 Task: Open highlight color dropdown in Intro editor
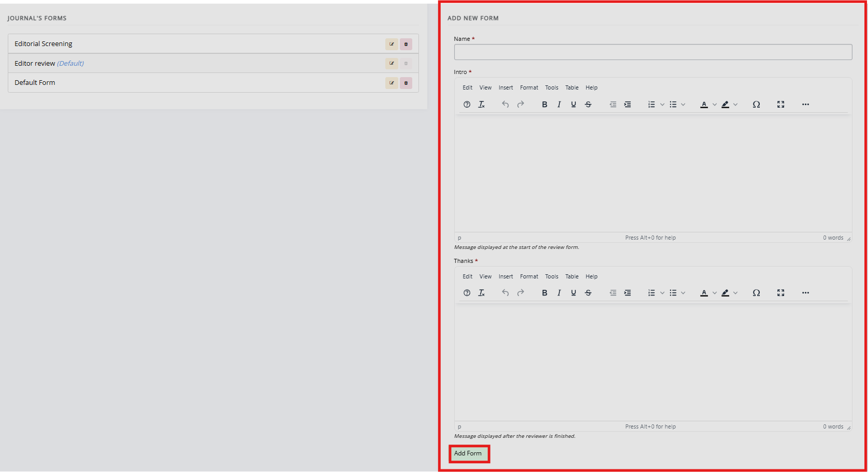point(735,105)
